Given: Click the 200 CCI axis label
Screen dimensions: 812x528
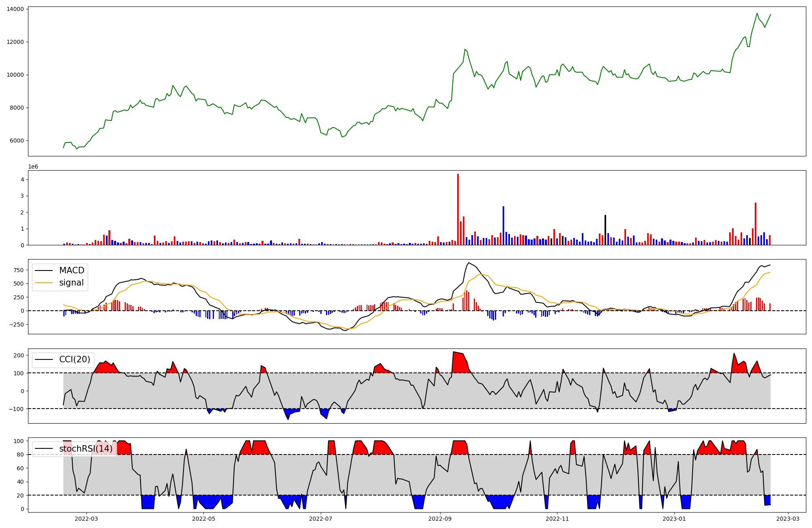Looking at the screenshot, I should pyautogui.click(x=19, y=355).
